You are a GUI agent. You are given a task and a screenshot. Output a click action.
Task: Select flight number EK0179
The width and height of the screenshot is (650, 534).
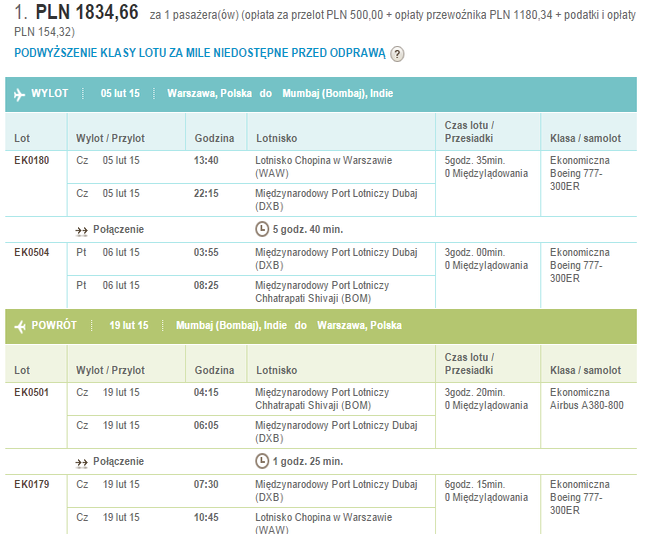pos(32,485)
